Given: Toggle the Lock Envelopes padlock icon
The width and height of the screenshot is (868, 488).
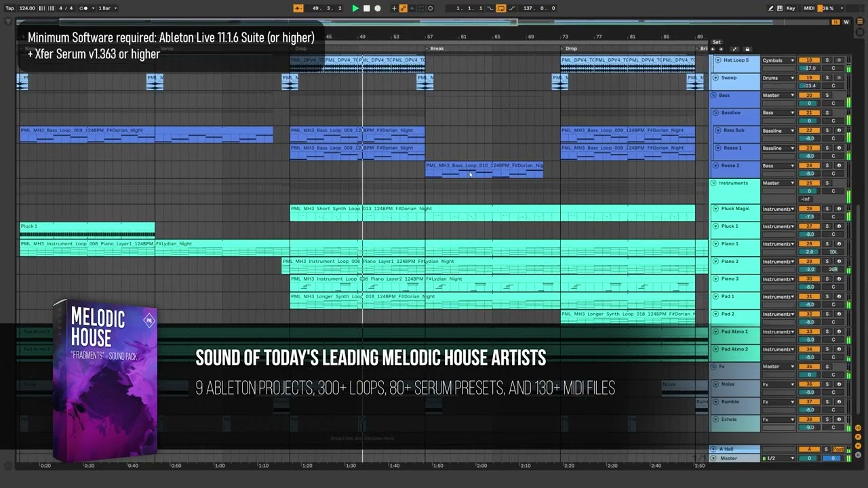Looking at the screenshot, I should tap(747, 49).
